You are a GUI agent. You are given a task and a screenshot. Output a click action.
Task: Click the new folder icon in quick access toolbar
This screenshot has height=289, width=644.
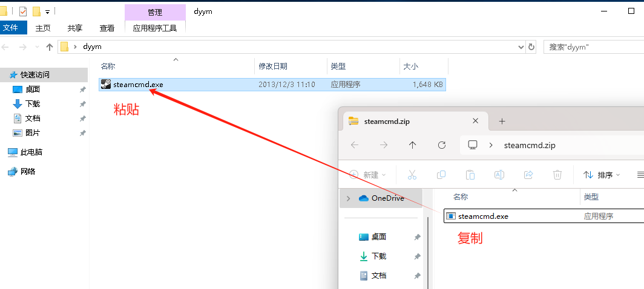(36, 11)
